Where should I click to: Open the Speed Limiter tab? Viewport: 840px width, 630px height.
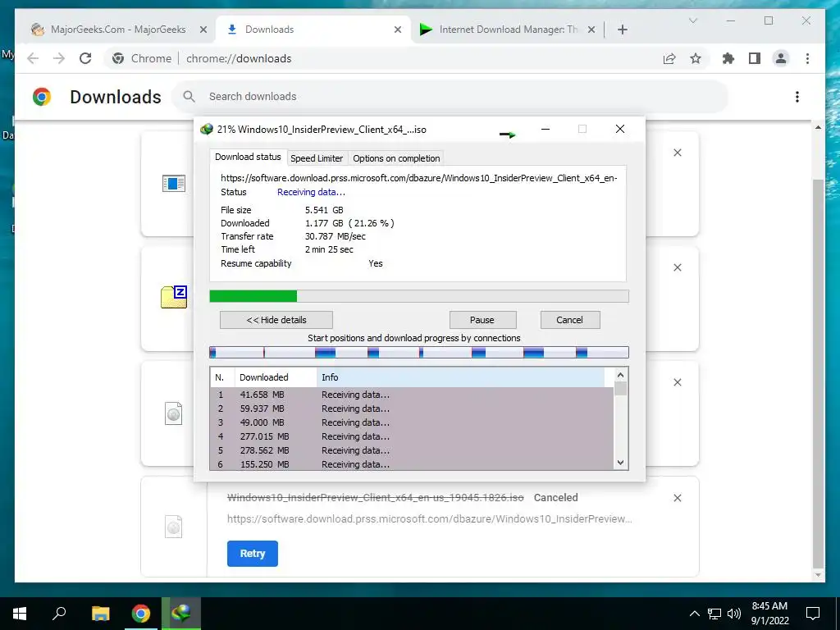tap(317, 158)
